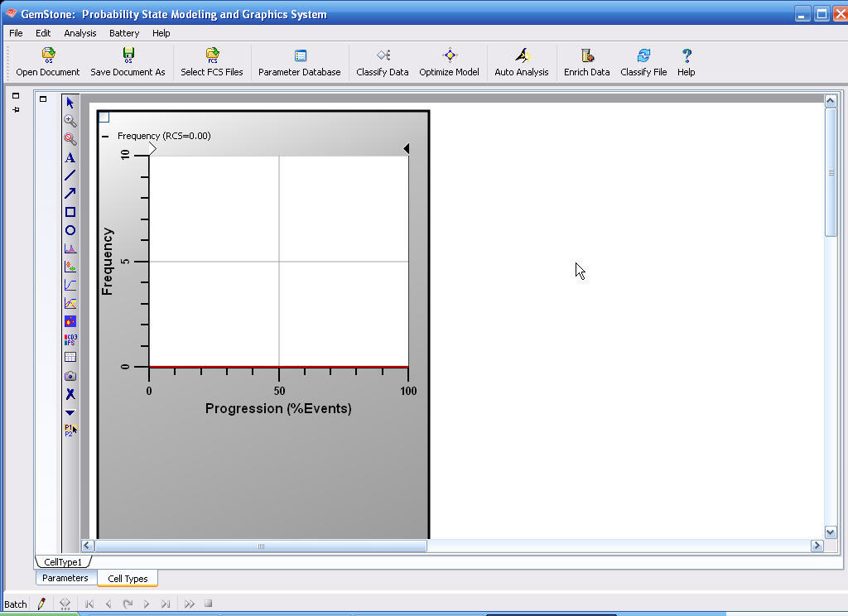Click the Progression (%Events) axis label

pyautogui.click(x=278, y=408)
